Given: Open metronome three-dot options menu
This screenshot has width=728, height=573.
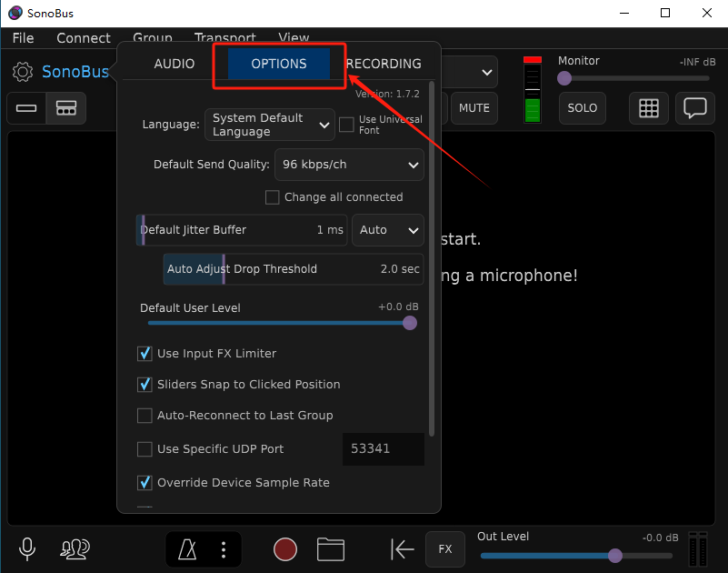Looking at the screenshot, I should (224, 549).
